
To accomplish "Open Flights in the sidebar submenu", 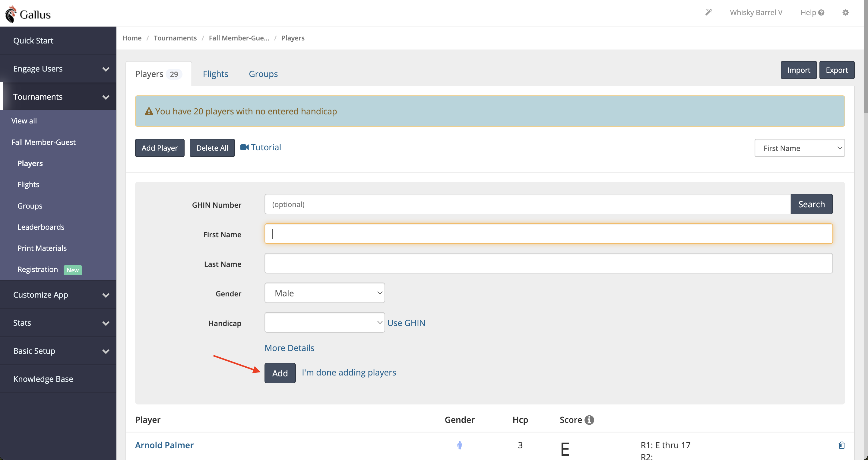I will pos(28,184).
